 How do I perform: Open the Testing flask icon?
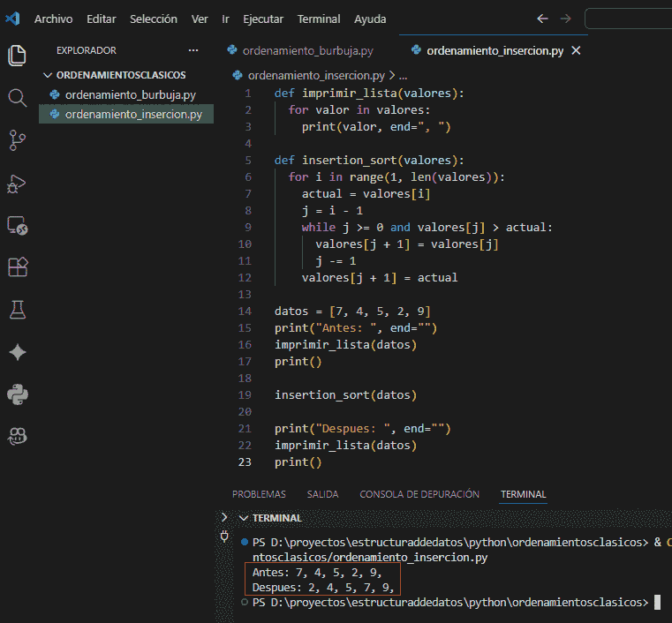(18, 310)
